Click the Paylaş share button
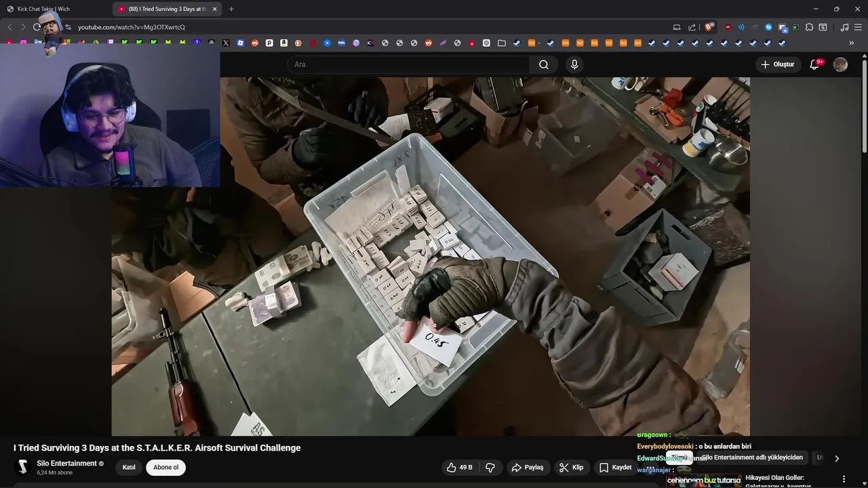The width and height of the screenshot is (868, 488). tap(528, 468)
